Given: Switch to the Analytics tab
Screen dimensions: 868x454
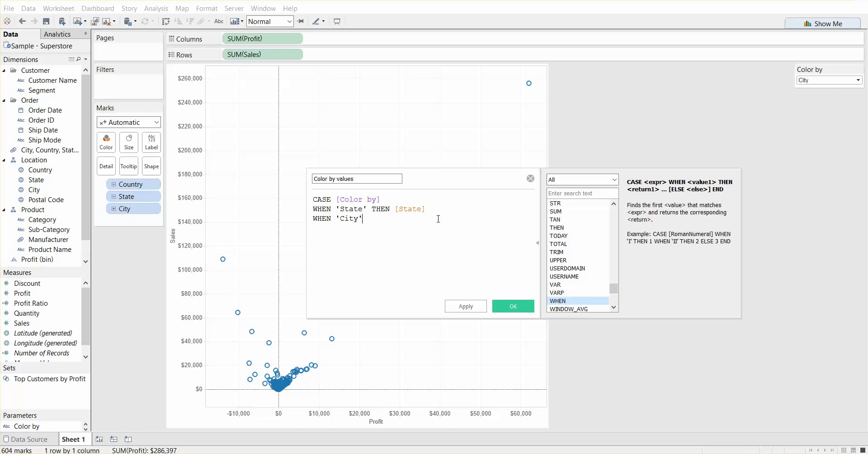Looking at the screenshot, I should click(x=57, y=34).
